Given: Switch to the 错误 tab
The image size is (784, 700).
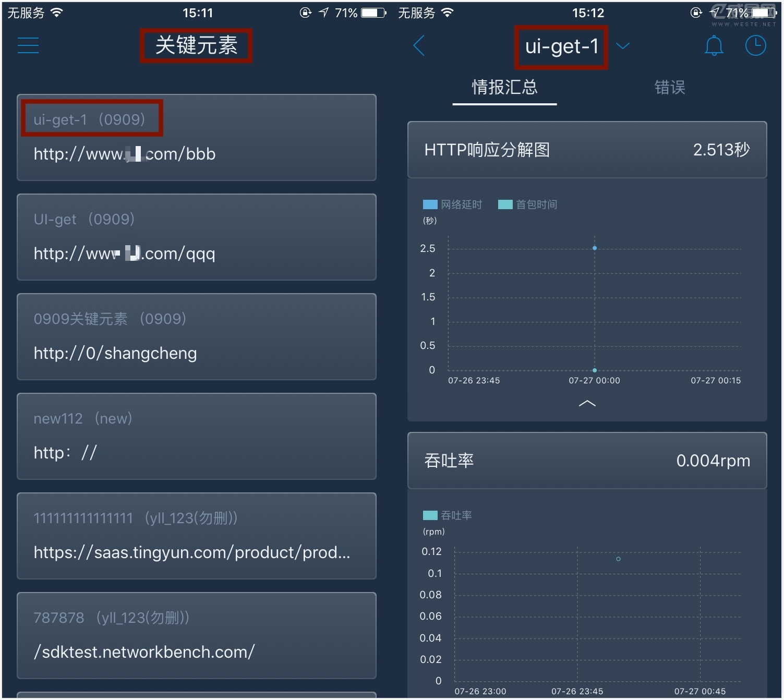Looking at the screenshot, I should point(670,87).
